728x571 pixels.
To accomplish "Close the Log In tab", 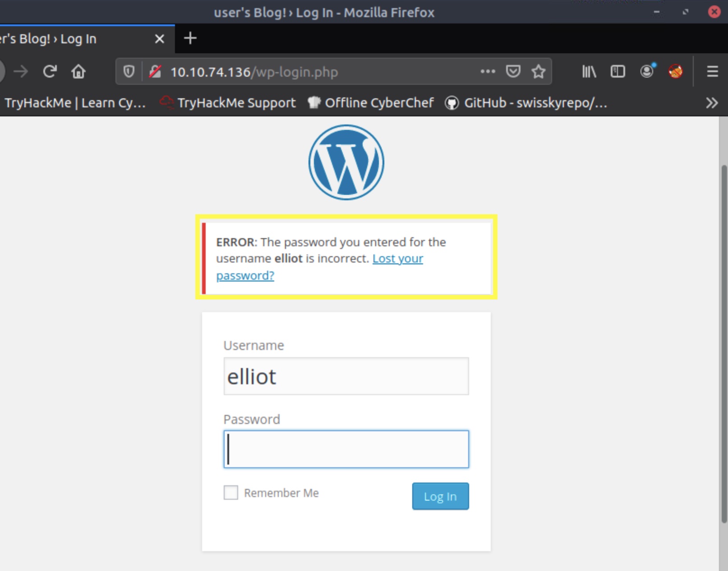I will 159,39.
